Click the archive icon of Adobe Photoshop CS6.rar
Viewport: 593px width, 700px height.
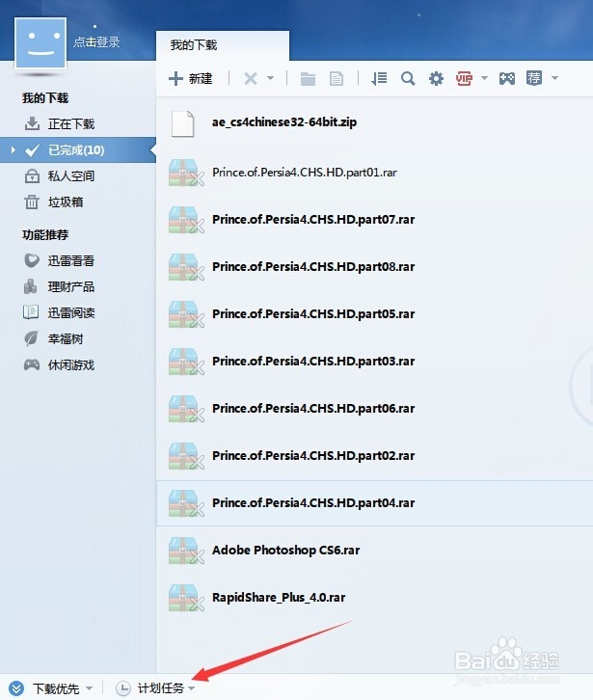(x=186, y=551)
